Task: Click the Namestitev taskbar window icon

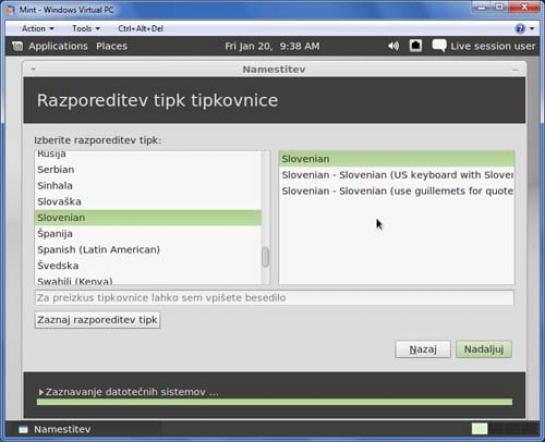Action: click(x=23, y=429)
